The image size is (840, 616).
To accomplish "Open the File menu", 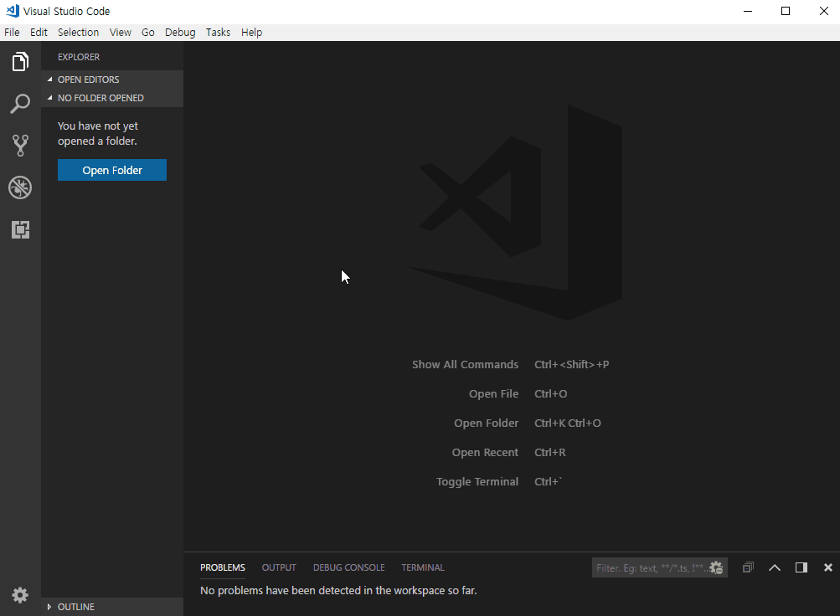I will (12, 32).
